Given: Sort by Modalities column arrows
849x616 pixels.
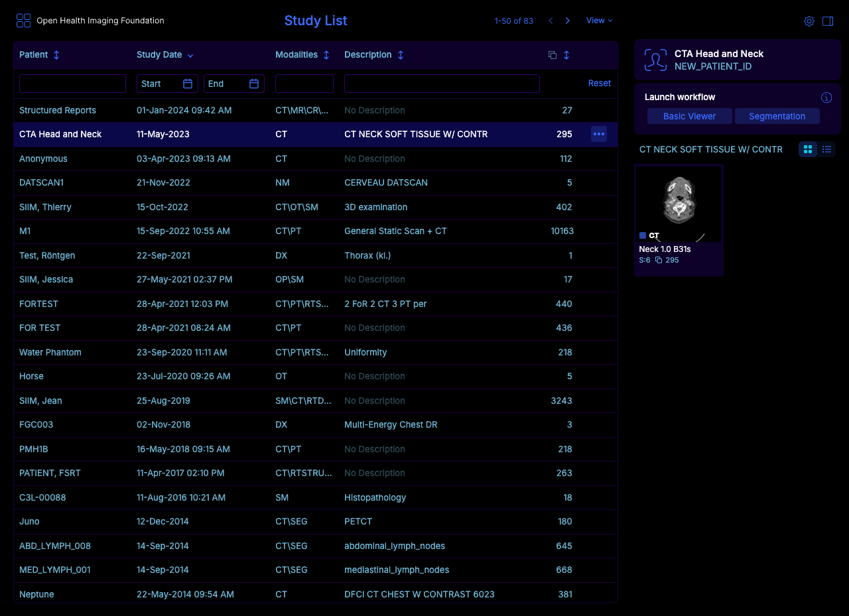Looking at the screenshot, I should 326,55.
